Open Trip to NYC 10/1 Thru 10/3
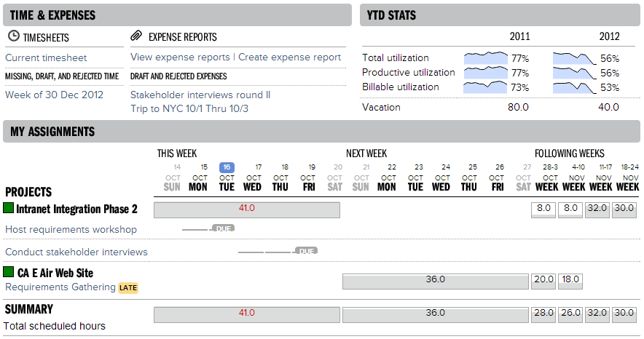644x339 pixels. [189, 108]
